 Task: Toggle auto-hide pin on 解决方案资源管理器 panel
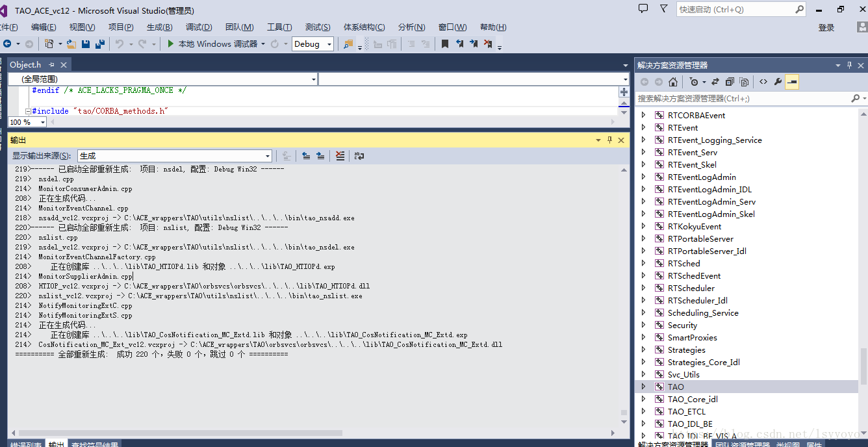click(x=849, y=65)
